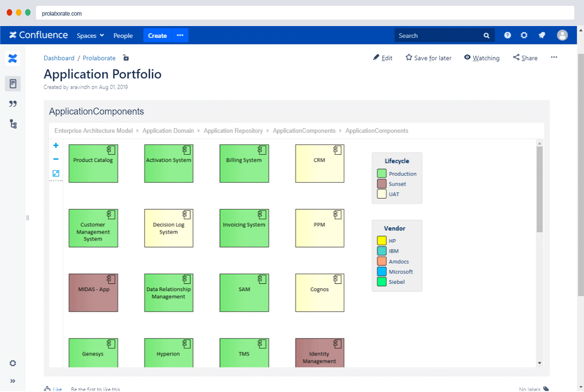Screen dimensions: 584x392
Task: Open the Spaces dropdown menu
Action: point(90,35)
